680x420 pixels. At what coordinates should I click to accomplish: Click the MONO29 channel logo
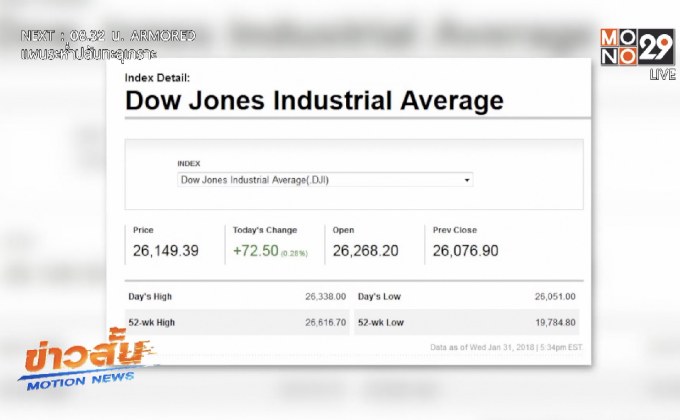coord(635,46)
